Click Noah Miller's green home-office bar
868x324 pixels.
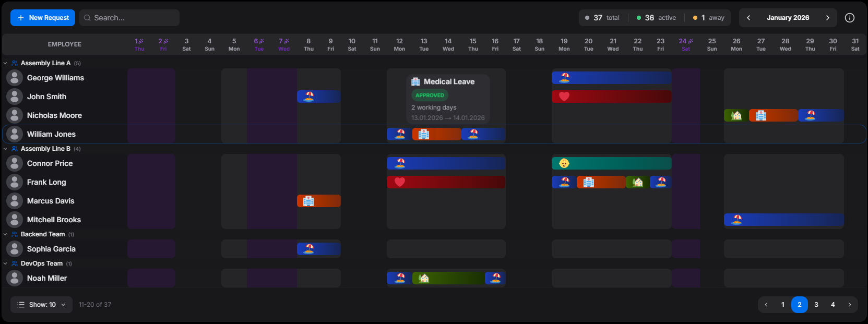click(x=448, y=278)
